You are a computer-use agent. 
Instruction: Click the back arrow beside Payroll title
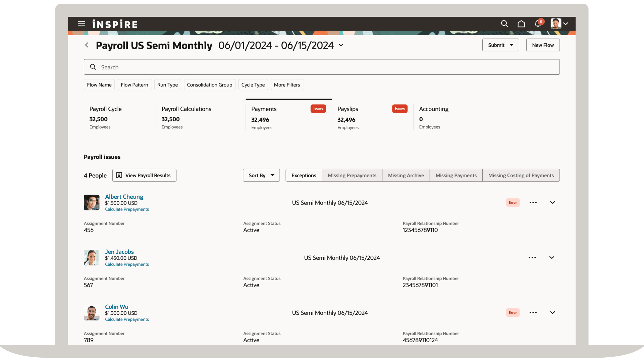[87, 45]
